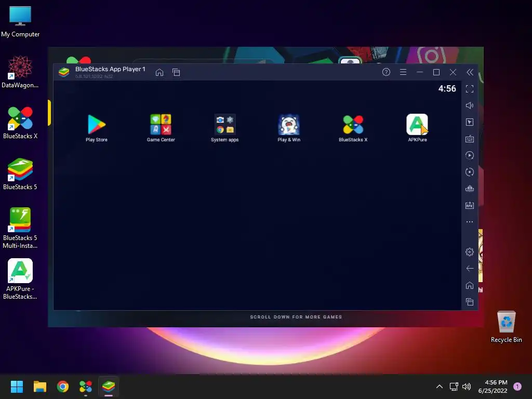Select the APKPure - BlueStacks desktop shortcut

pos(20,279)
